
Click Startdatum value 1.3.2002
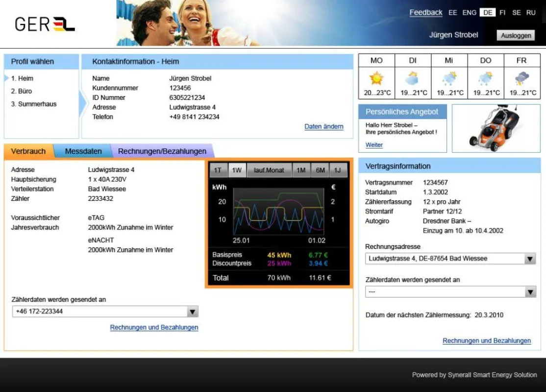(435, 192)
